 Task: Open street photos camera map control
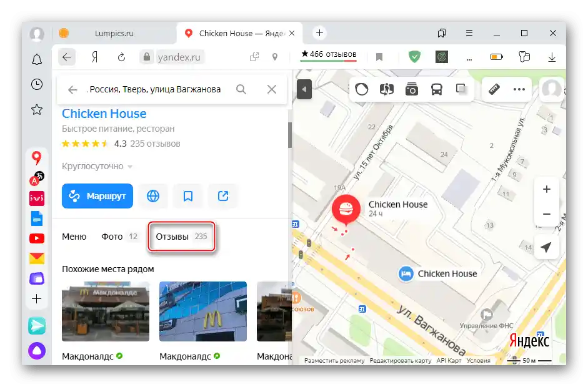[411, 89]
